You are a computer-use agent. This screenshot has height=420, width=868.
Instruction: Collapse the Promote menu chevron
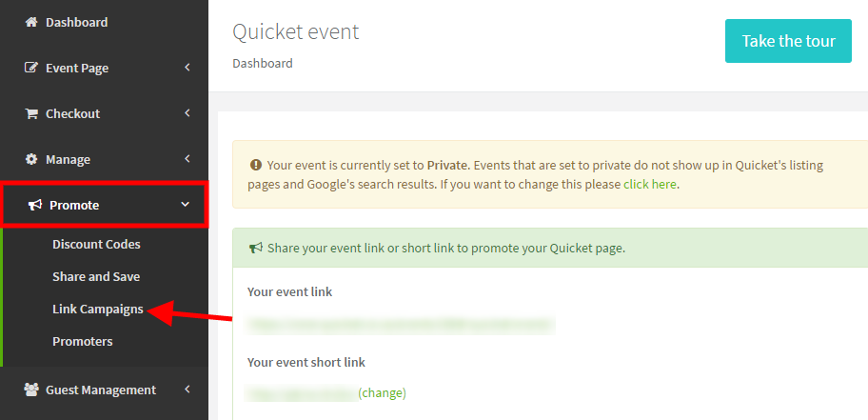tap(185, 205)
